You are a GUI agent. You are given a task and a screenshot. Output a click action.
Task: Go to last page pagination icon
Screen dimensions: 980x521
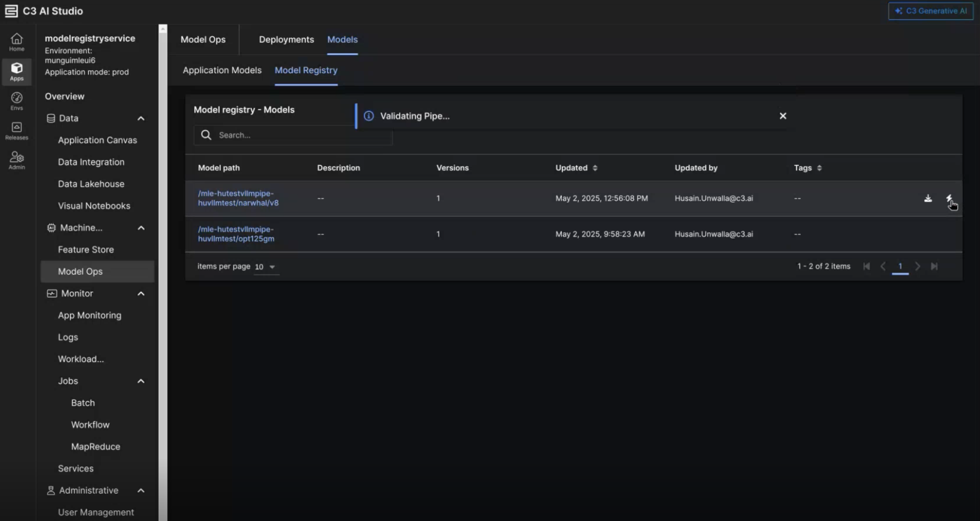pyautogui.click(x=934, y=266)
